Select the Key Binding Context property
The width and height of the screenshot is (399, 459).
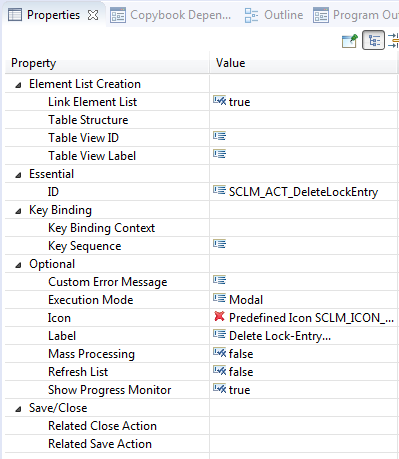(101, 228)
